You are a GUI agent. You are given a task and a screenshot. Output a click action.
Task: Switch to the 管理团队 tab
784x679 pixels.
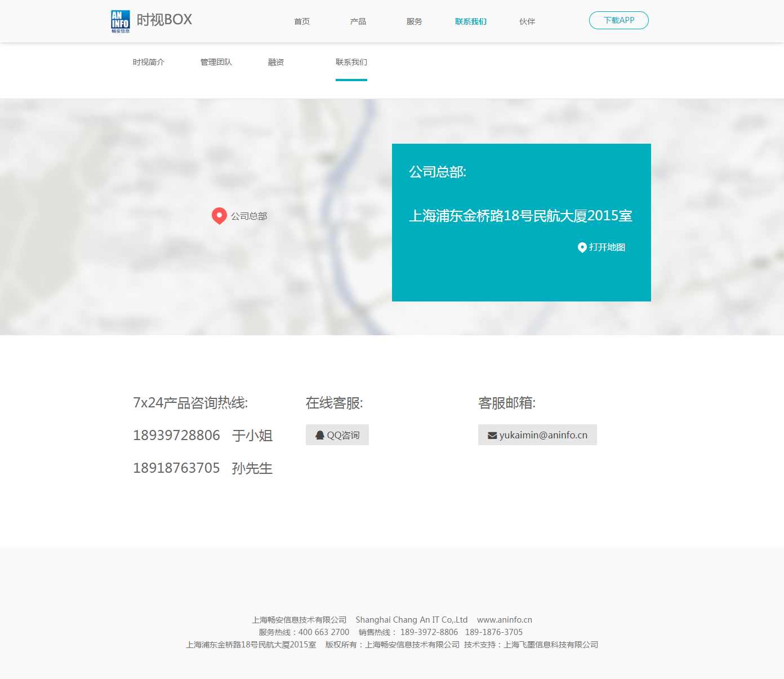coord(216,62)
